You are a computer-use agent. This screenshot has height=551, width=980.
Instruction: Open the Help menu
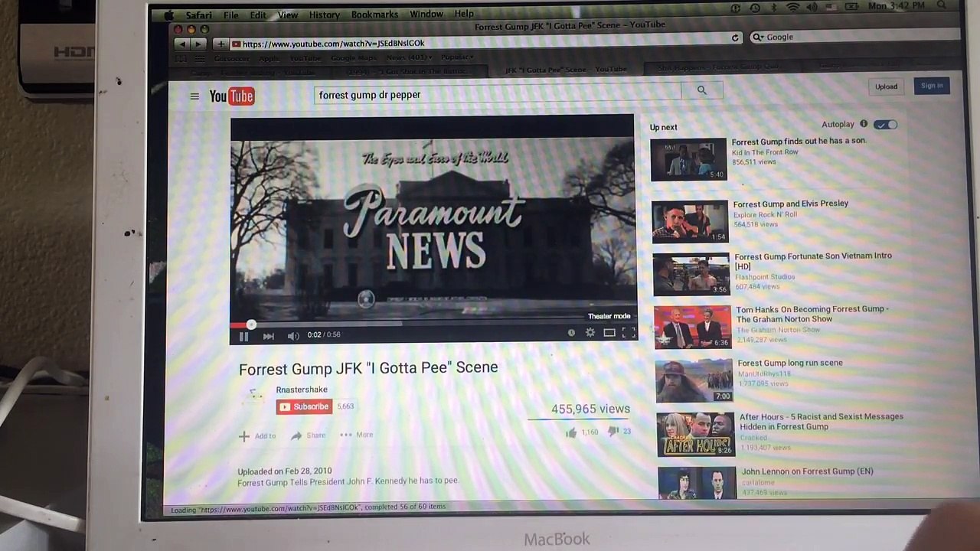point(464,14)
